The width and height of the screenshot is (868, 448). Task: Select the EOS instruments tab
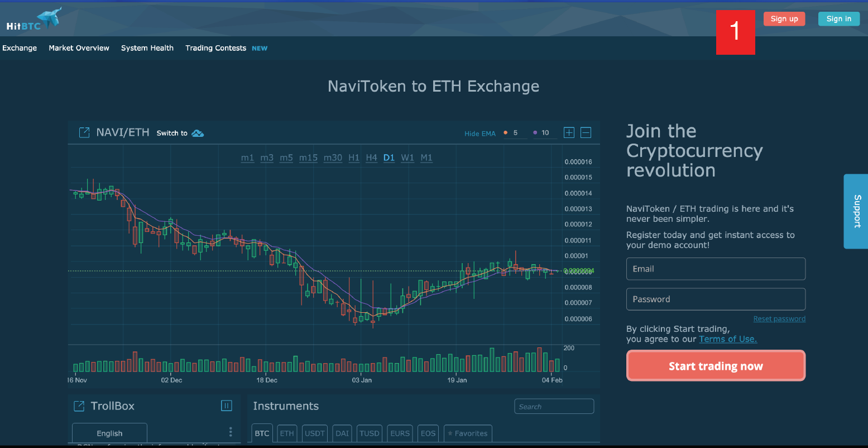tap(428, 433)
